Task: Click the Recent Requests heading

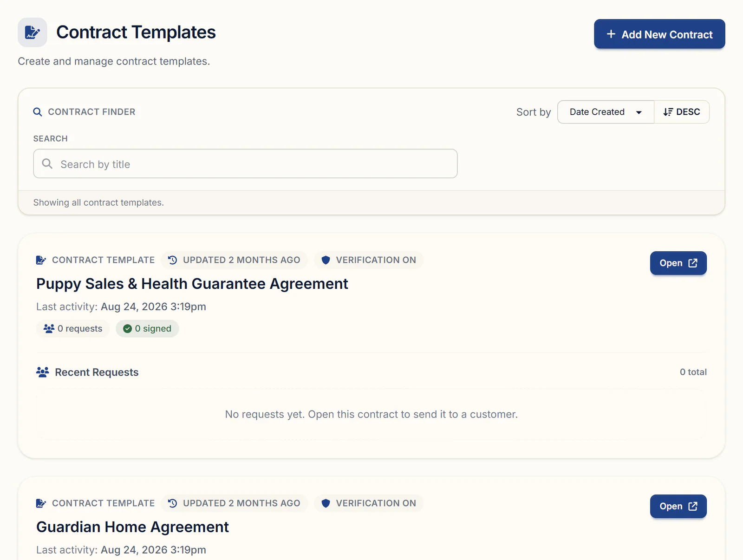Action: (x=97, y=372)
